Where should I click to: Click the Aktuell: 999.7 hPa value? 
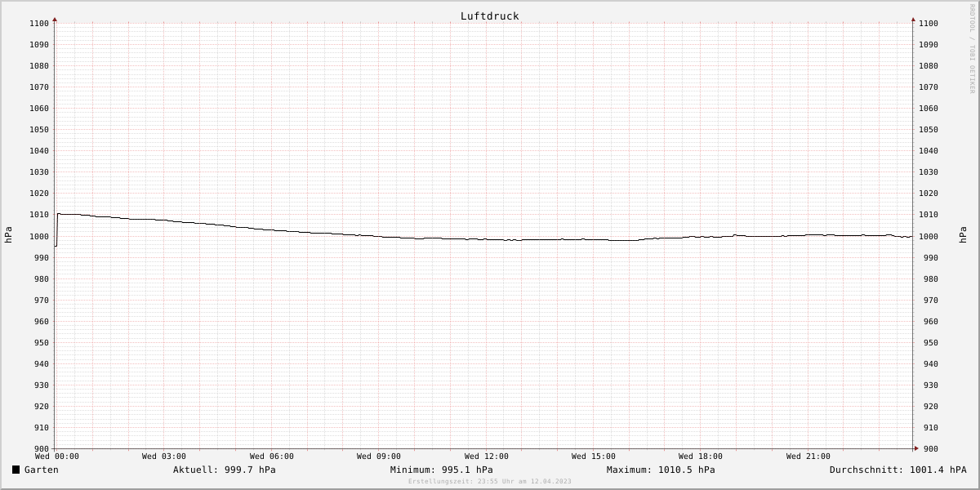pos(224,470)
